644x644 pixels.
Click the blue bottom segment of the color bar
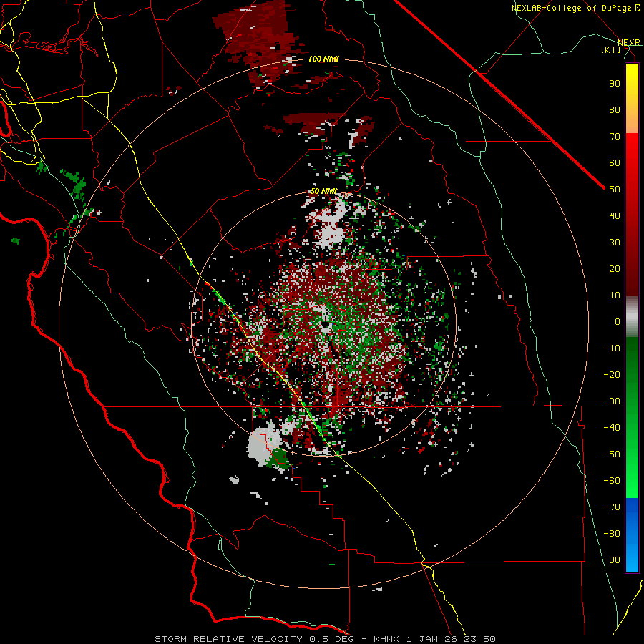(x=632, y=535)
